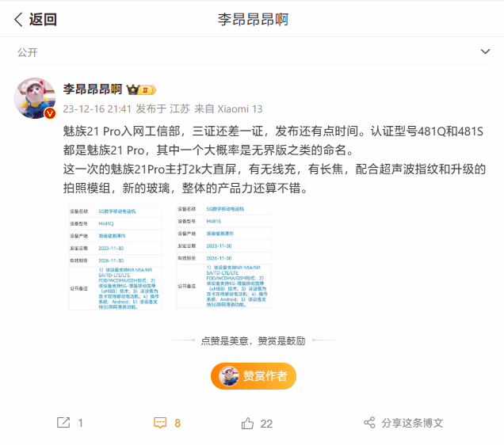Select the 返回 back label

pos(43,20)
